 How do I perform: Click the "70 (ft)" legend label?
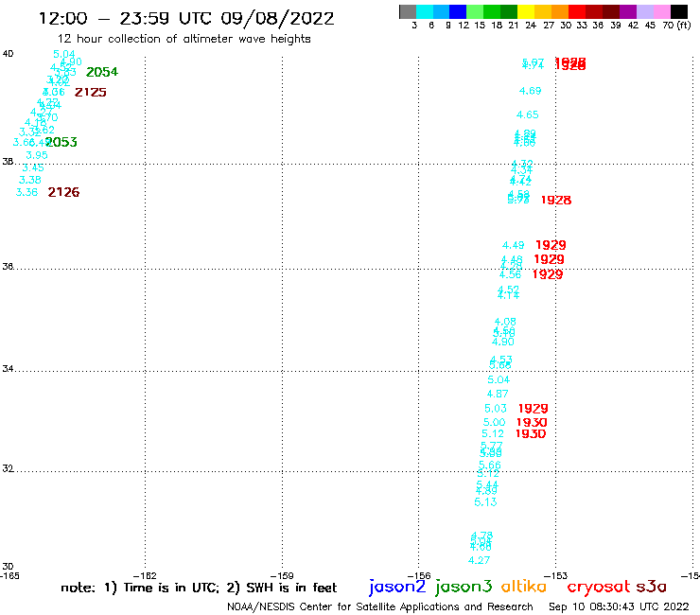point(676,25)
